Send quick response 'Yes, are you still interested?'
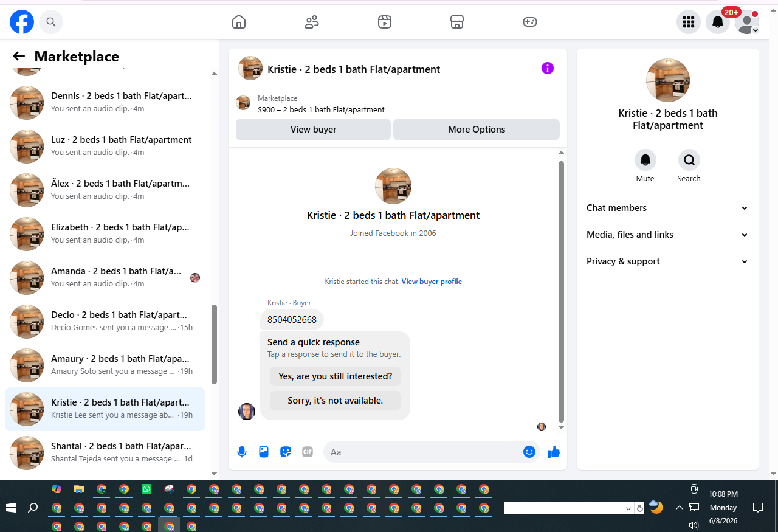The image size is (778, 532). 336,376
